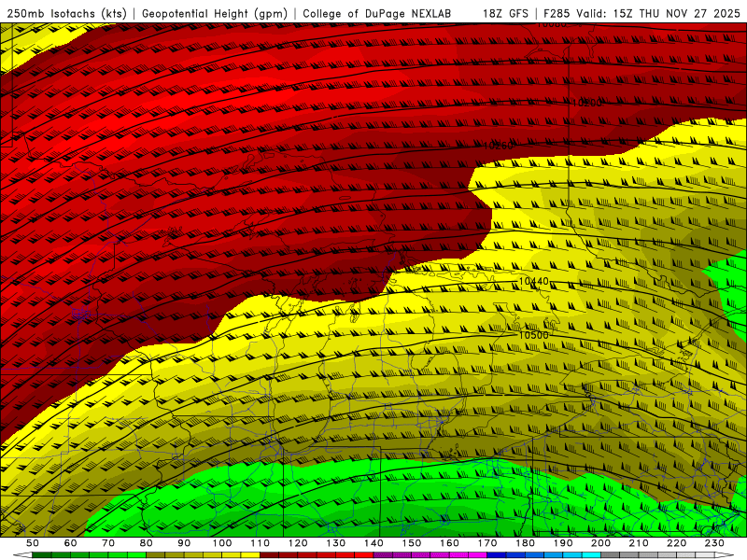Viewport: 747px width, 560px height.
Task: Click the 130 value on the color scale
Action: click(x=336, y=543)
